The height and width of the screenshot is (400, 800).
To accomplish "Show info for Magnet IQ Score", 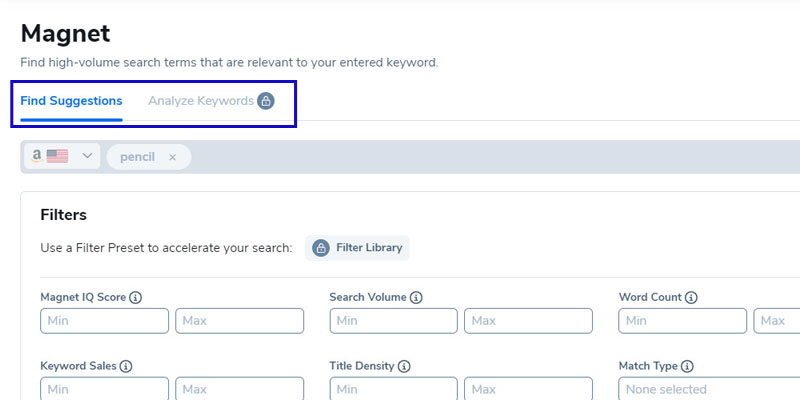I will point(135,297).
